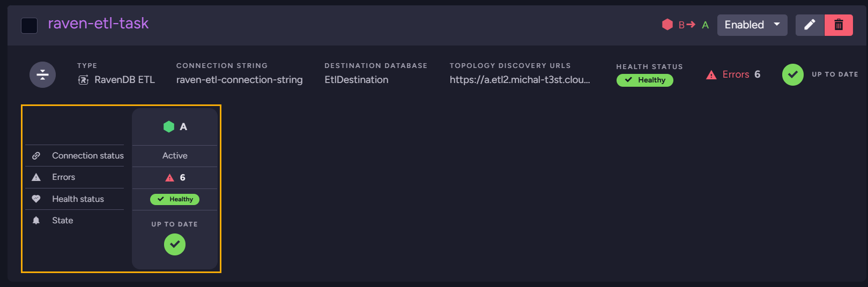Edit the task with the pencil button
Image resolution: width=868 pixels, height=287 pixels.
coord(810,25)
